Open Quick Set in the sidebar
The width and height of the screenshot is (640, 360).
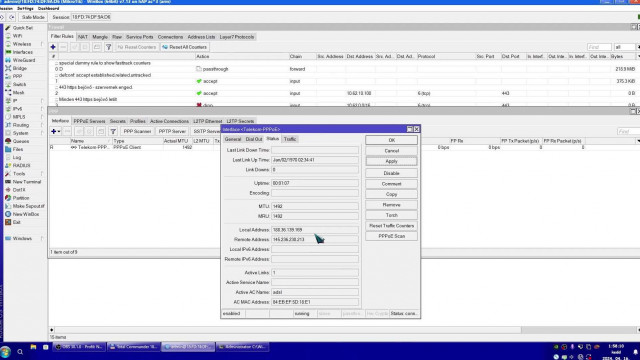point(22,28)
